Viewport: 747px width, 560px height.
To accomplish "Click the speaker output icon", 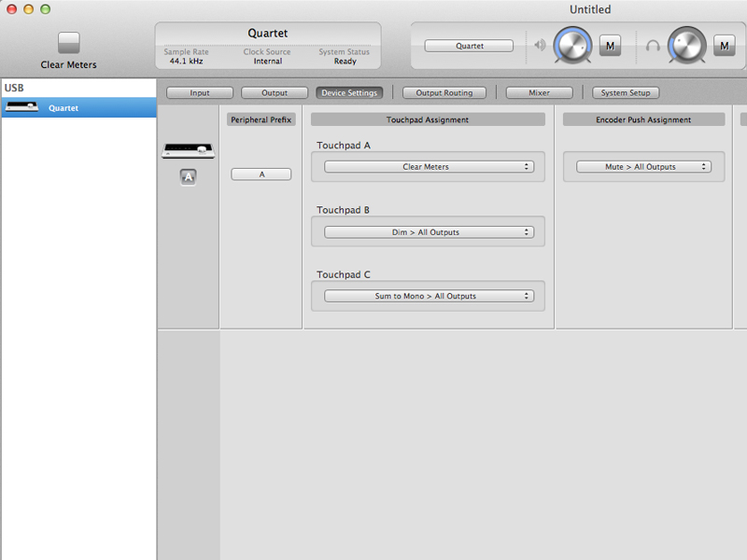I will coord(540,45).
